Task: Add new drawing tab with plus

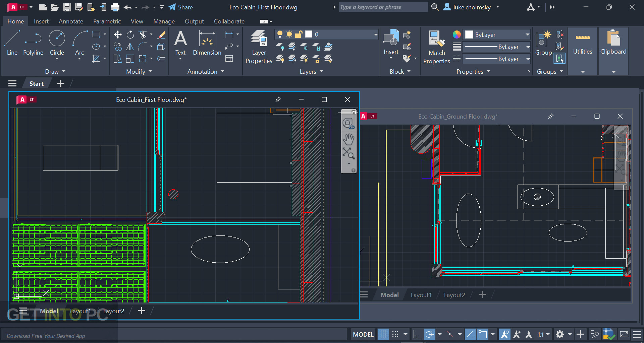Action: [60, 83]
